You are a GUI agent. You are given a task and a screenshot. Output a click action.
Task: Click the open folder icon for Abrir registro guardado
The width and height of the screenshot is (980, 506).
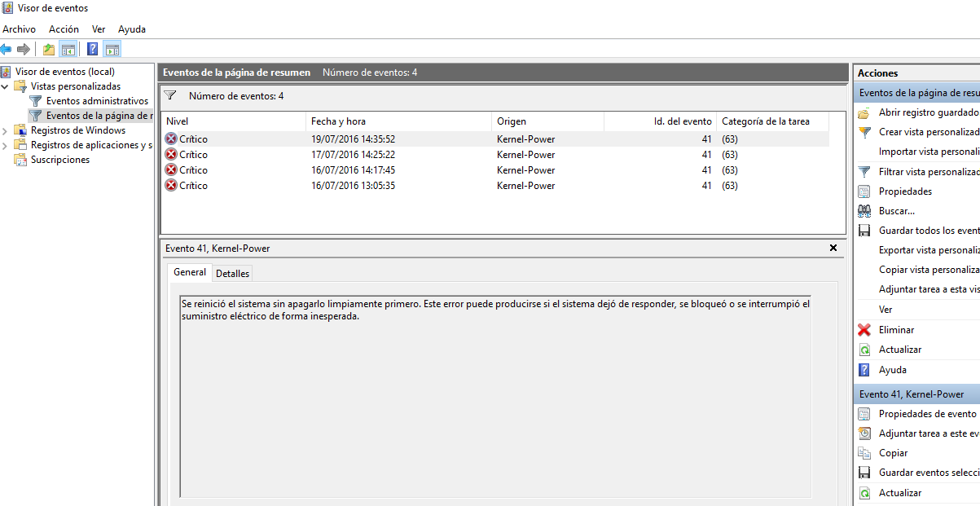click(x=864, y=112)
